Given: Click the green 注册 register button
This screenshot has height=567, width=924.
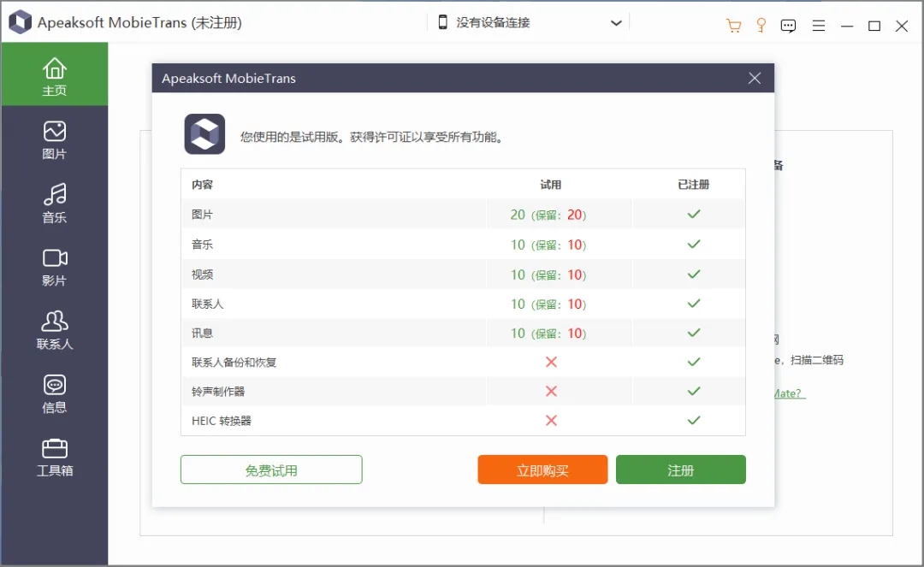Looking at the screenshot, I should [681, 470].
